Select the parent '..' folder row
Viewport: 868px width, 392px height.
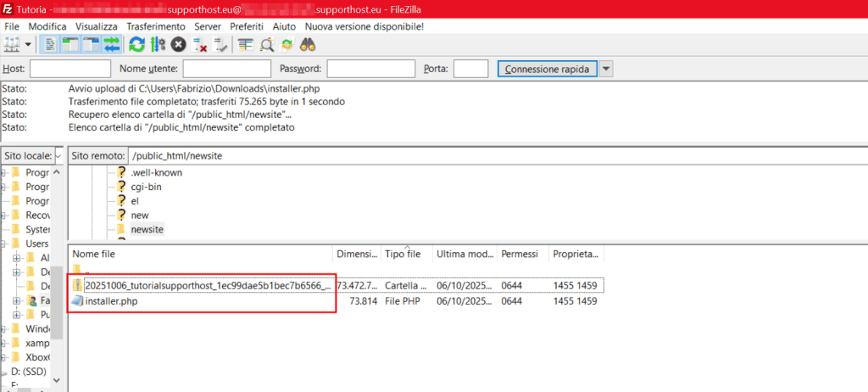tap(337, 272)
